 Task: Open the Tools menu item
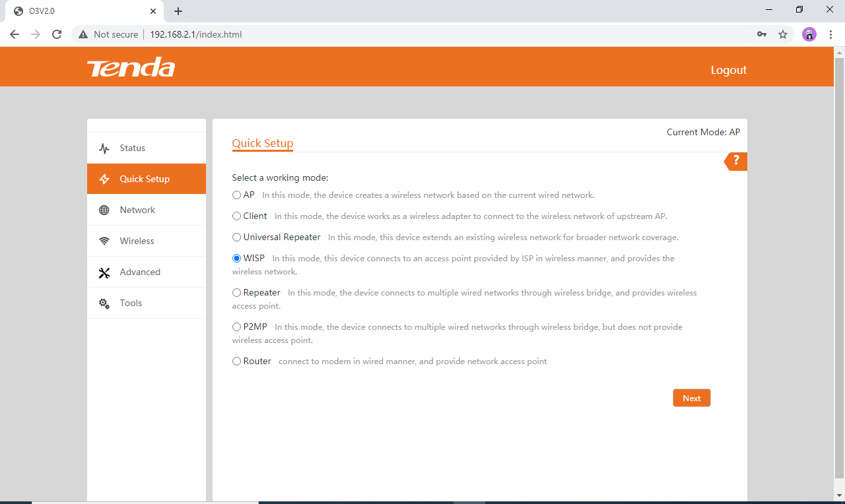point(147,303)
